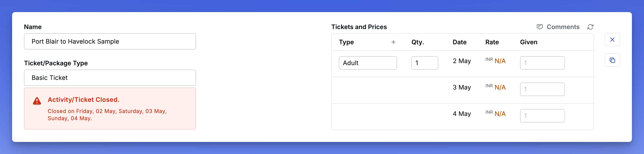Select the 4 May date label
This screenshot has width=644, height=154.
pyautogui.click(x=462, y=114)
